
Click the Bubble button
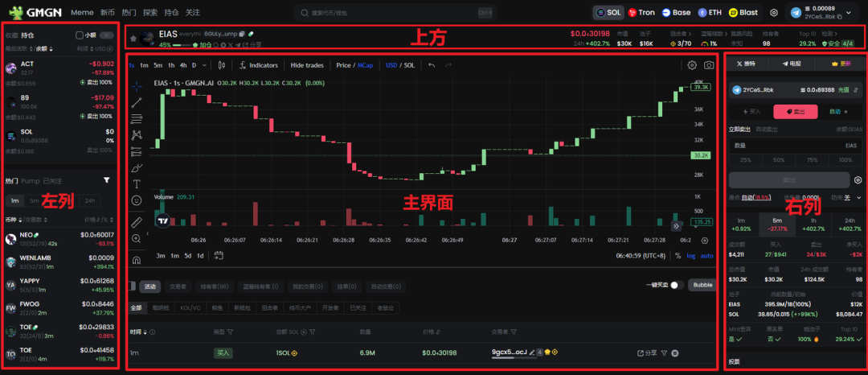(702, 285)
